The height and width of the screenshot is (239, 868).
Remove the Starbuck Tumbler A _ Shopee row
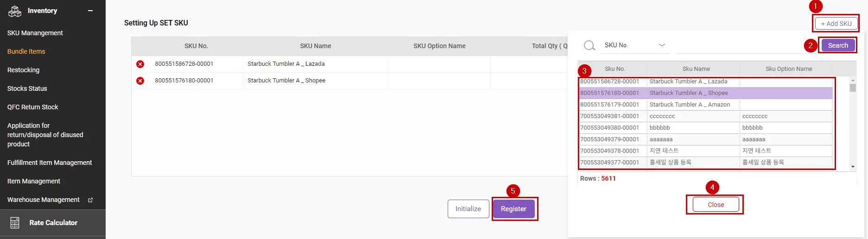point(140,81)
